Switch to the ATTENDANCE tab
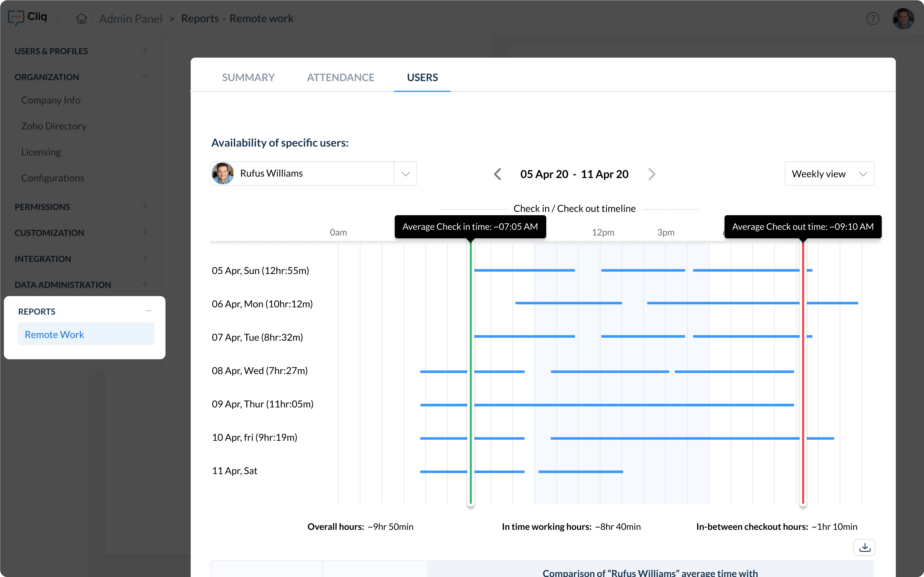924x577 pixels. (340, 77)
